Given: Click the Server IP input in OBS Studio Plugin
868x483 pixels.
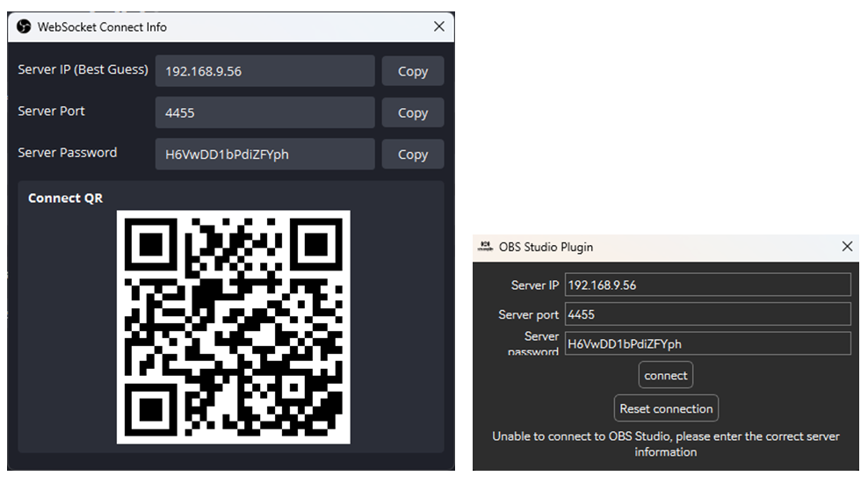Looking at the screenshot, I should [x=707, y=285].
